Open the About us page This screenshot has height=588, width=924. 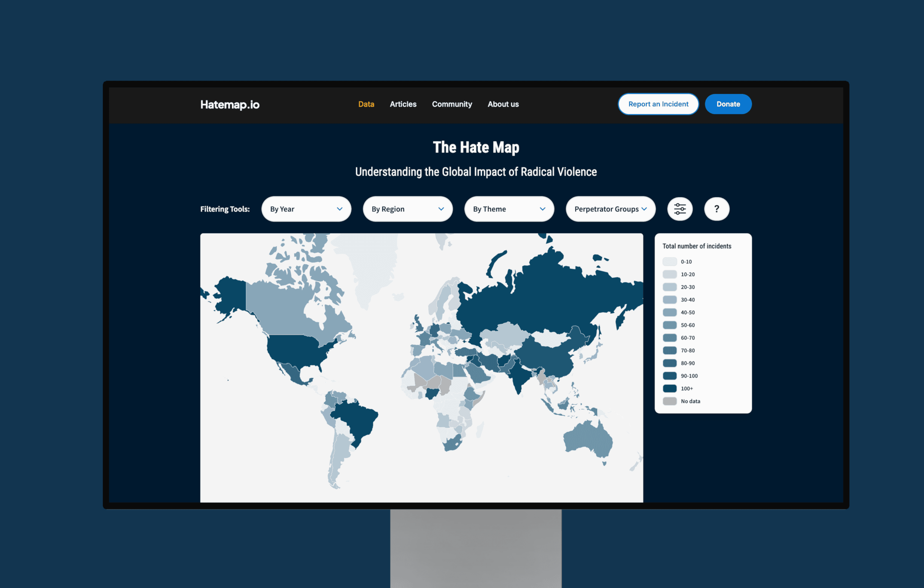(503, 104)
